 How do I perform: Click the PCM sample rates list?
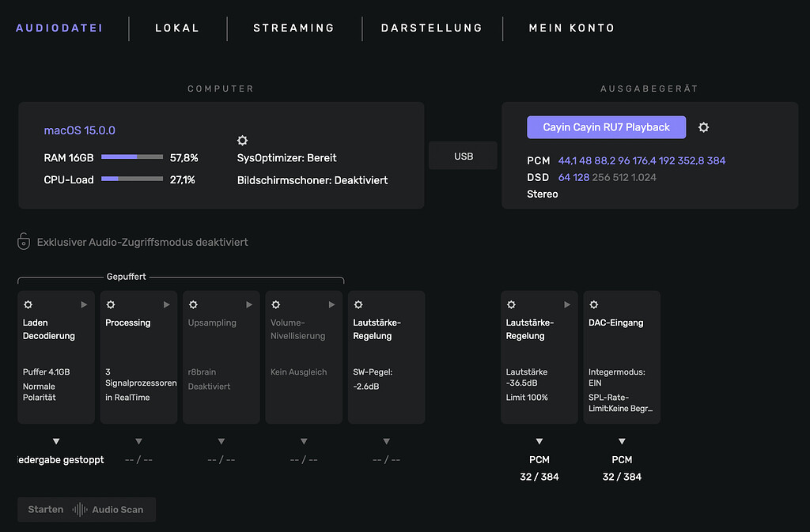[x=642, y=160]
